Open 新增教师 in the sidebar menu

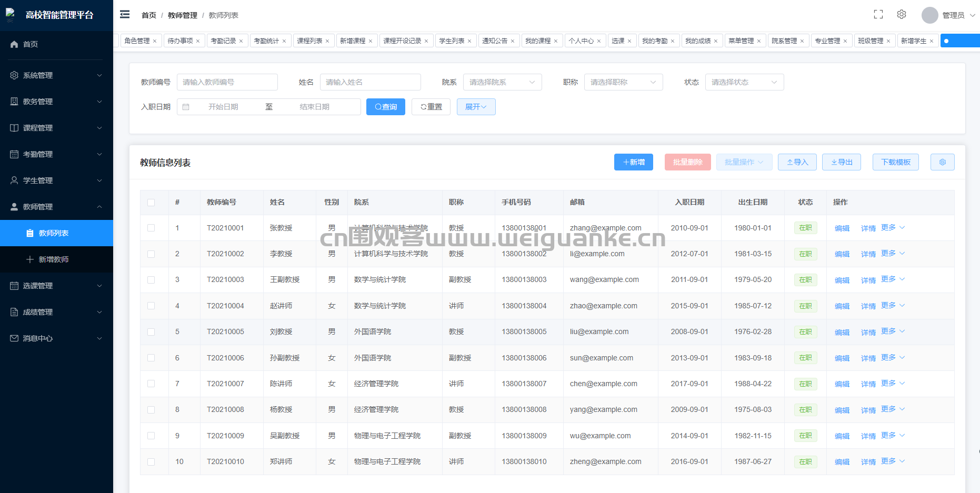pos(54,259)
